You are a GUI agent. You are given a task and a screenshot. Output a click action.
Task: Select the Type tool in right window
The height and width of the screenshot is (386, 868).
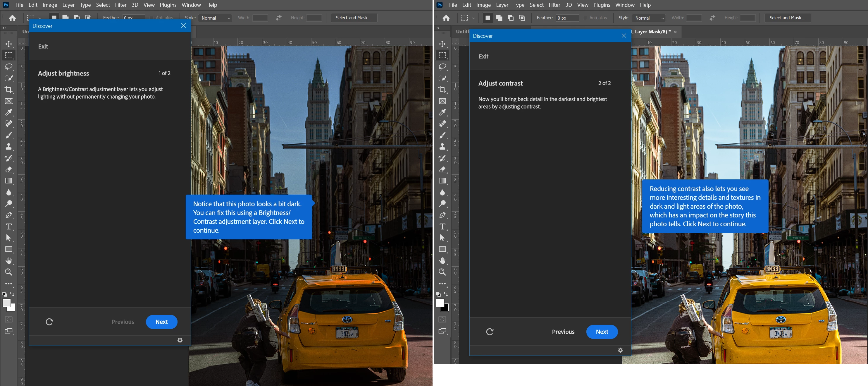[x=442, y=227]
